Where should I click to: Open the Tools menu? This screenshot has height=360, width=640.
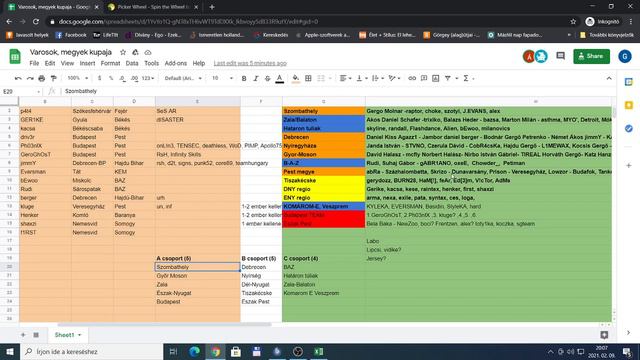click(151, 63)
